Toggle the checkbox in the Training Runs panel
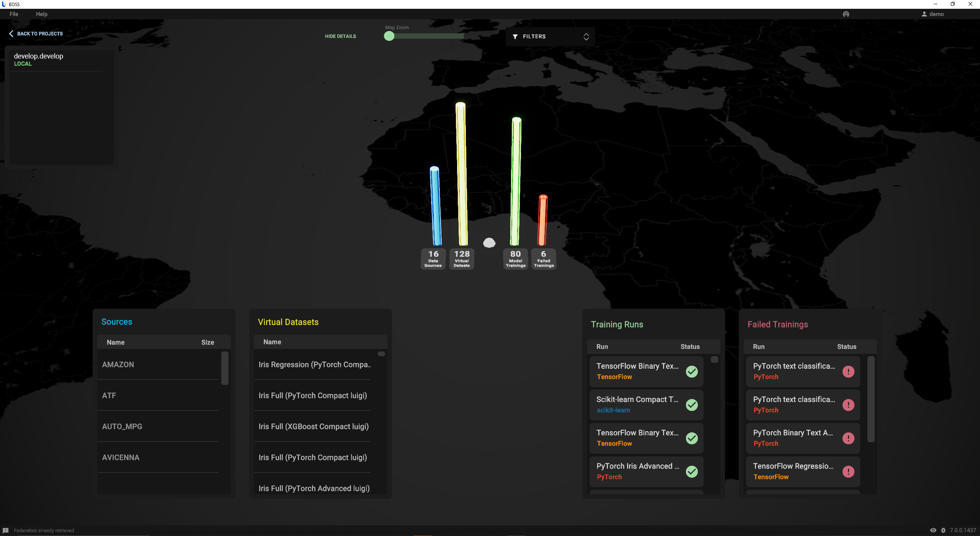The width and height of the screenshot is (980, 536). pyautogui.click(x=714, y=360)
